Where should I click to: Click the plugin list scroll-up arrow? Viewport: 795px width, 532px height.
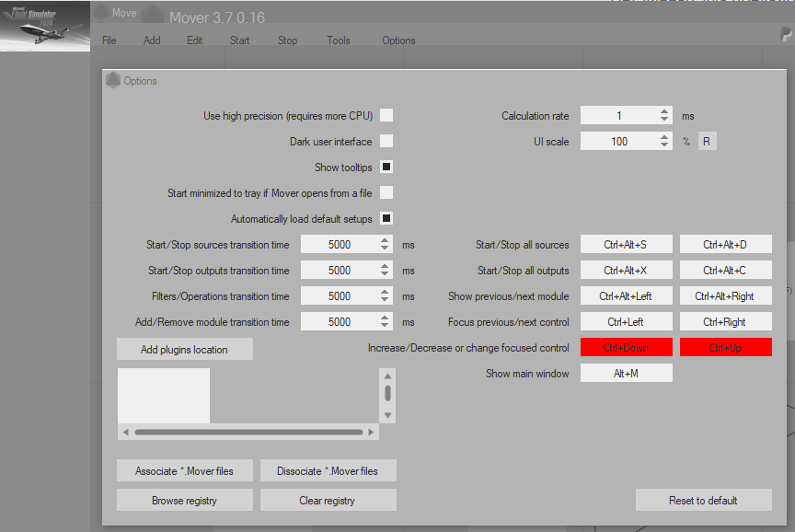(387, 376)
